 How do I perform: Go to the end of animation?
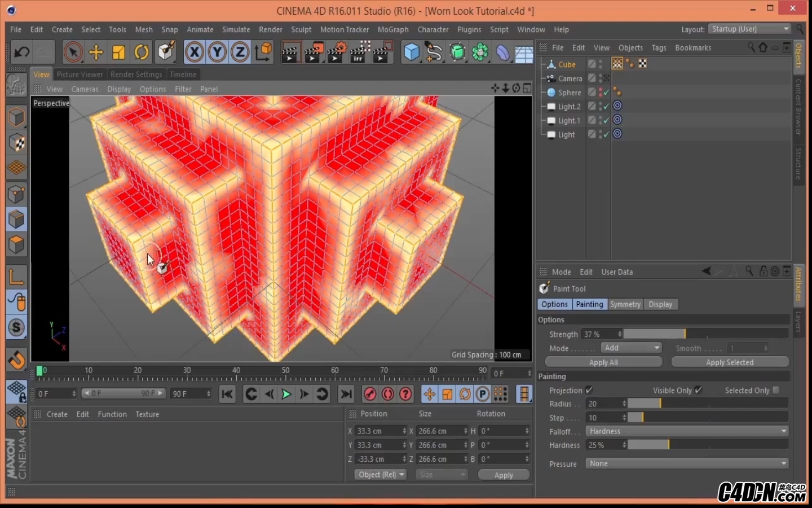pyautogui.click(x=346, y=394)
